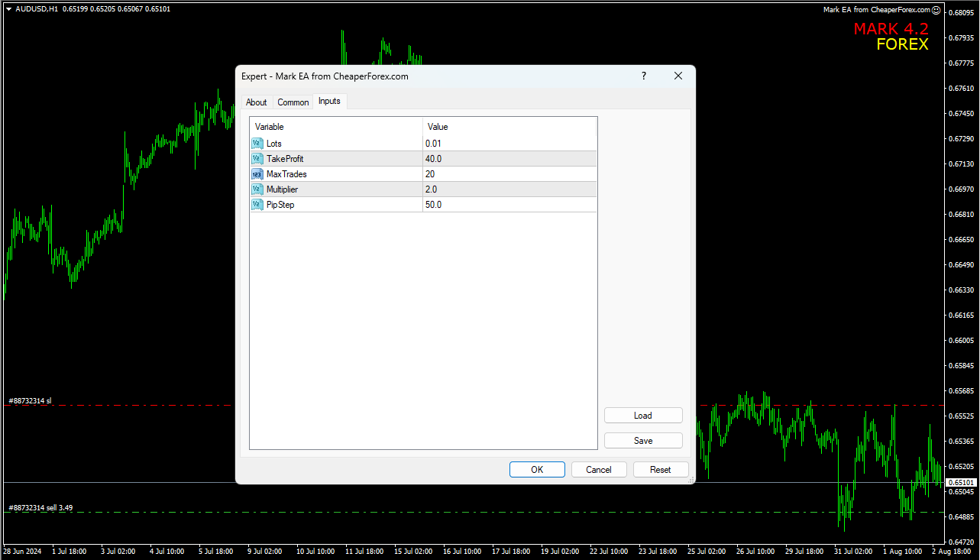Click the PipStep variable name

[x=280, y=205]
